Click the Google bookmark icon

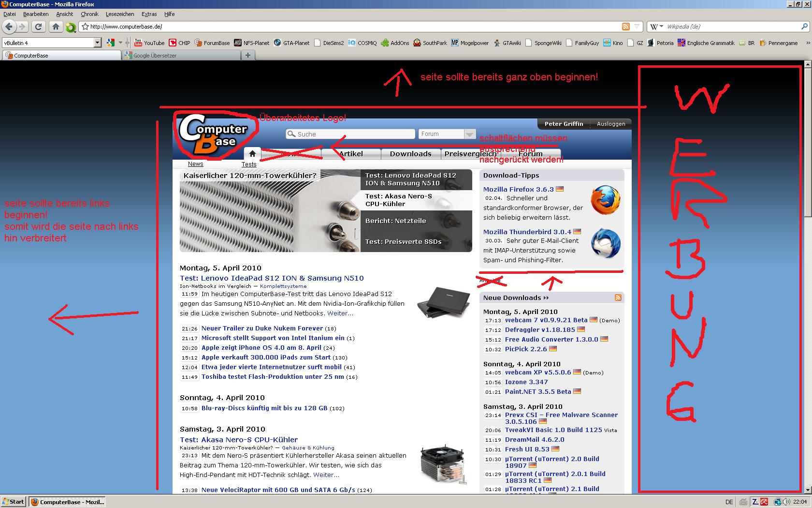(x=111, y=43)
